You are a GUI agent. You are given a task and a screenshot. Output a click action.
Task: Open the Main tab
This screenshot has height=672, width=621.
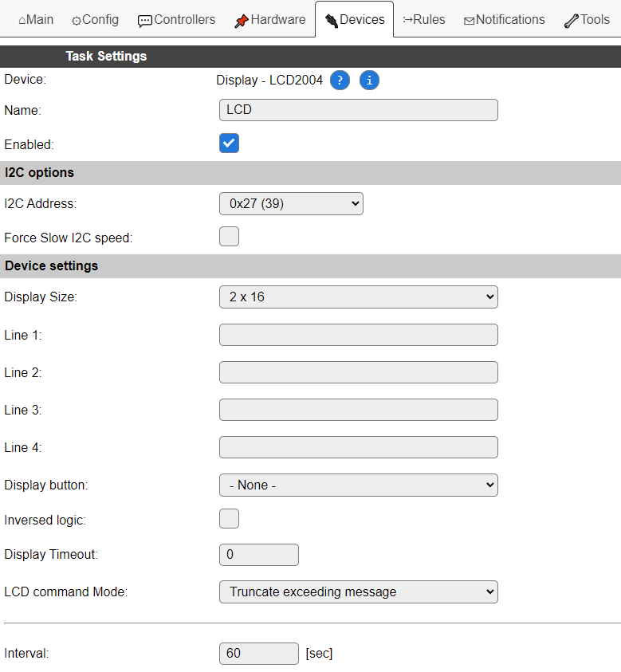(36, 19)
